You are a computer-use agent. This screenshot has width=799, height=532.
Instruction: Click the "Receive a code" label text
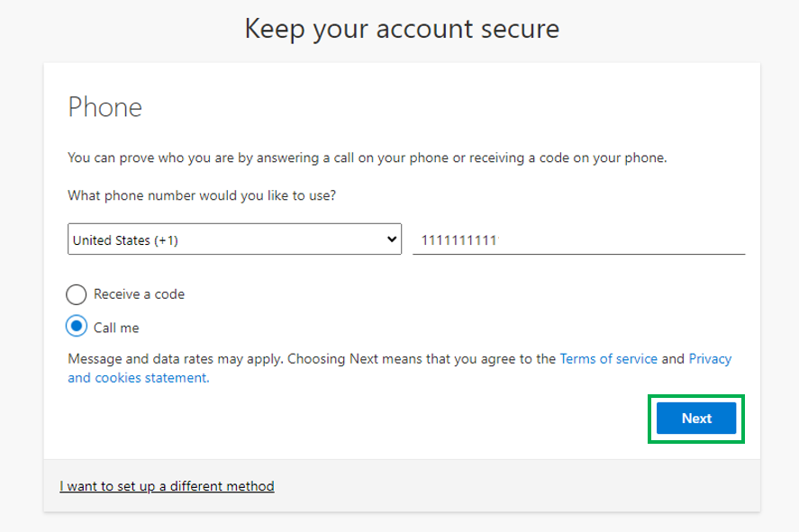tap(139, 294)
